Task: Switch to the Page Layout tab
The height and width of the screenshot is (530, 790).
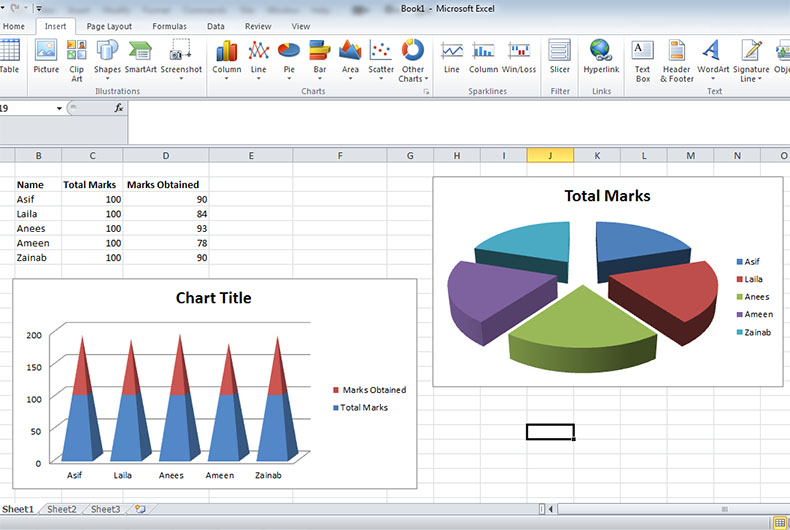Action: pos(109,26)
